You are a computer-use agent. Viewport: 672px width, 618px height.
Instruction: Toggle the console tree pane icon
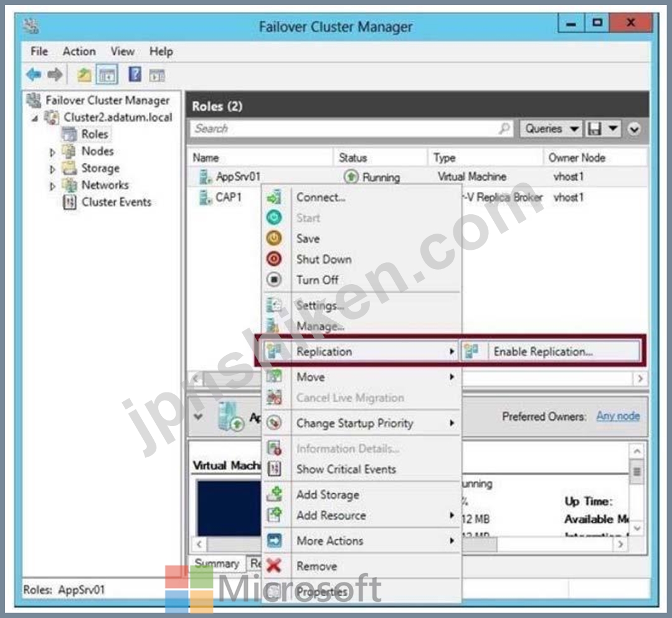pos(107,75)
